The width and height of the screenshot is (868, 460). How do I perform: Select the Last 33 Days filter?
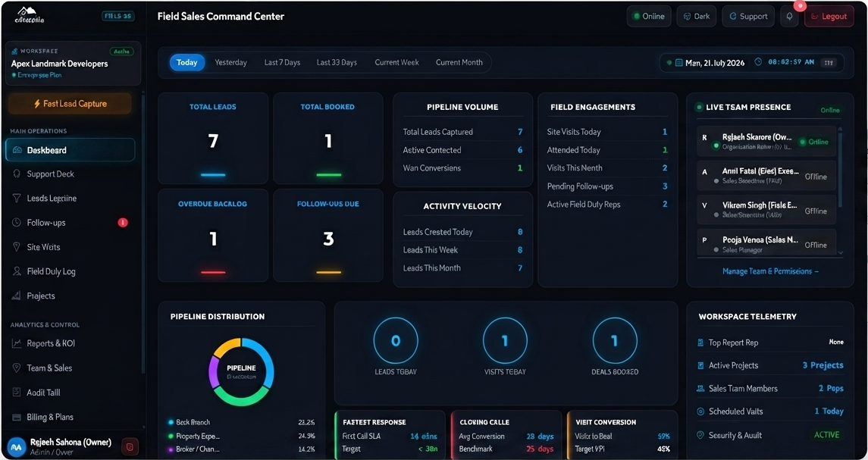[337, 63]
